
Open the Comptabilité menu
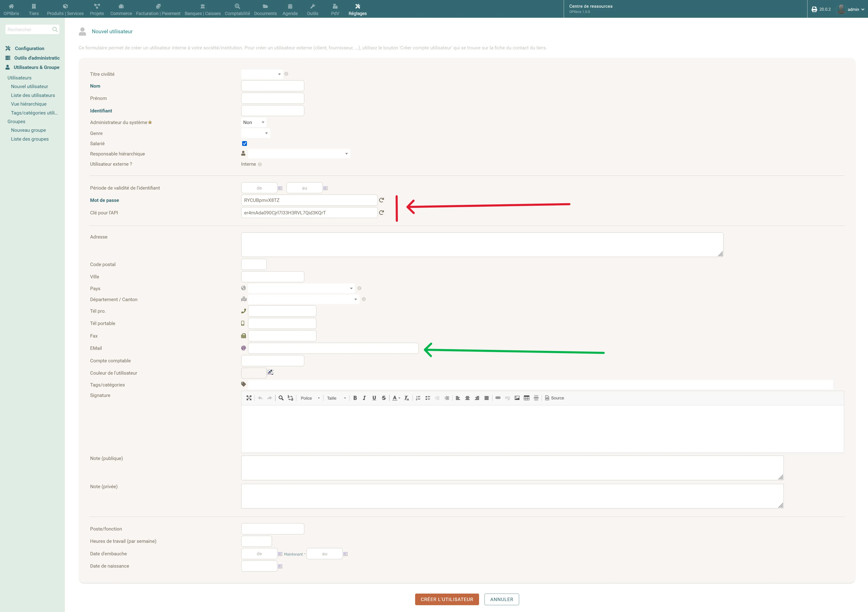pos(237,10)
